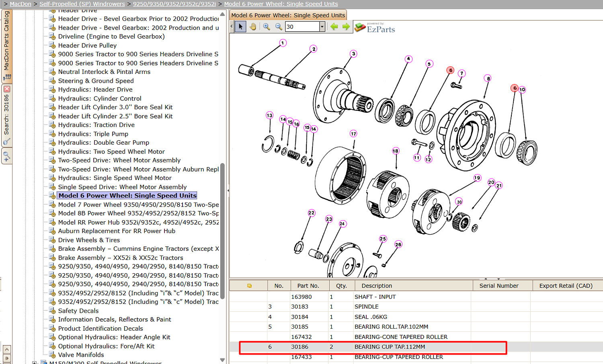
Task: Click callout number 8 in the diagram
Action: pos(488,78)
